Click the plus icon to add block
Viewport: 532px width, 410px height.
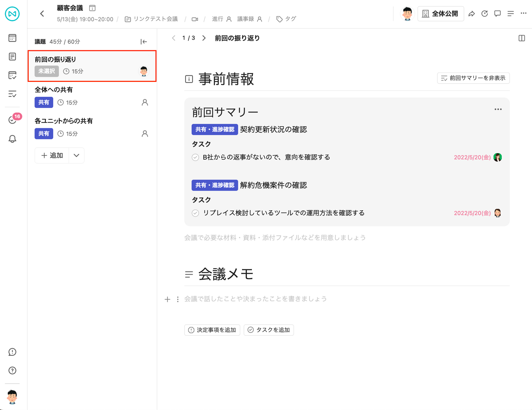point(167,299)
